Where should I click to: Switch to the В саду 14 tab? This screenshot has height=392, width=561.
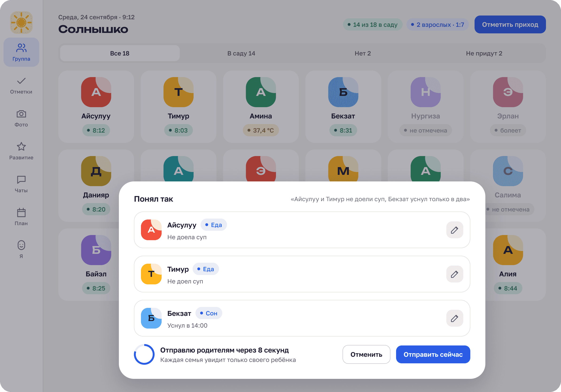(x=241, y=53)
